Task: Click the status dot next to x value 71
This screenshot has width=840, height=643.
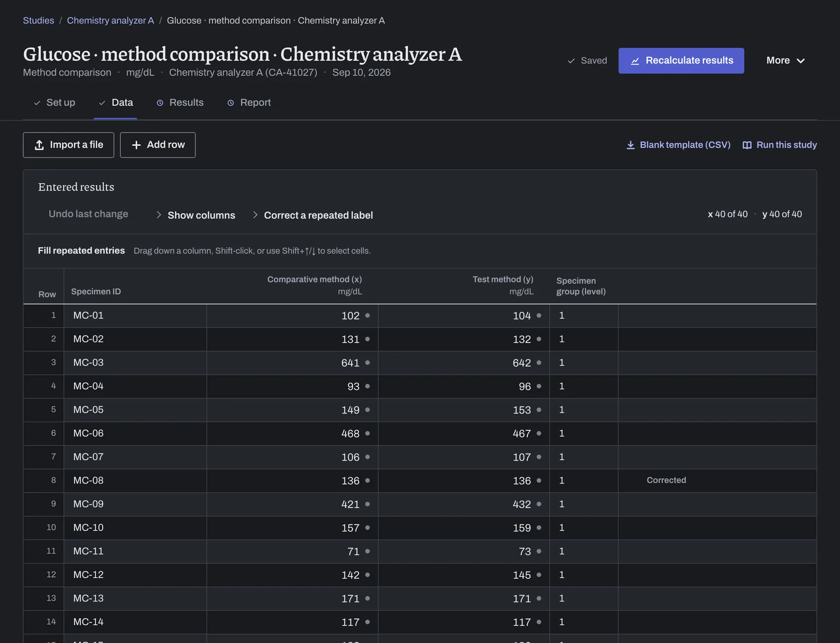Action: tap(367, 551)
